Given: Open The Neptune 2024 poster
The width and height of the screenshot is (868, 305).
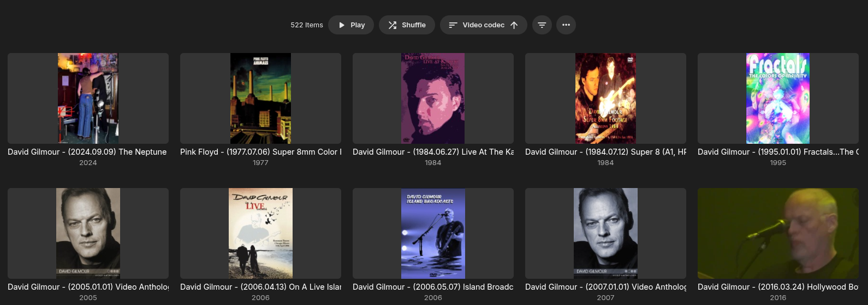Looking at the screenshot, I should tap(88, 98).
